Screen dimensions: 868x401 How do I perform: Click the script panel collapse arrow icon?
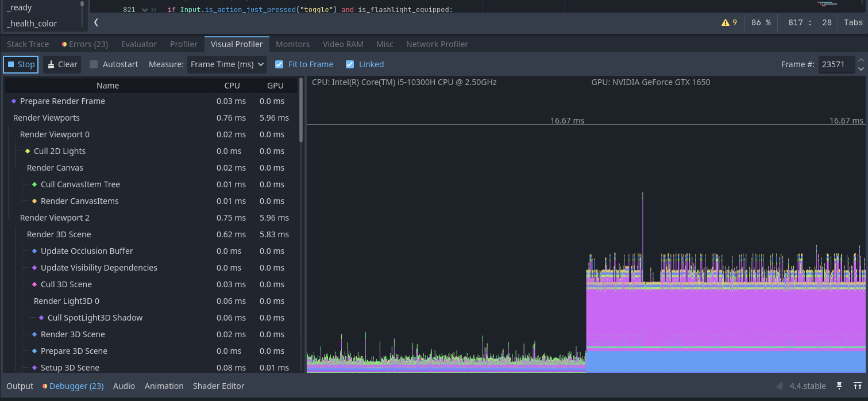pos(96,22)
